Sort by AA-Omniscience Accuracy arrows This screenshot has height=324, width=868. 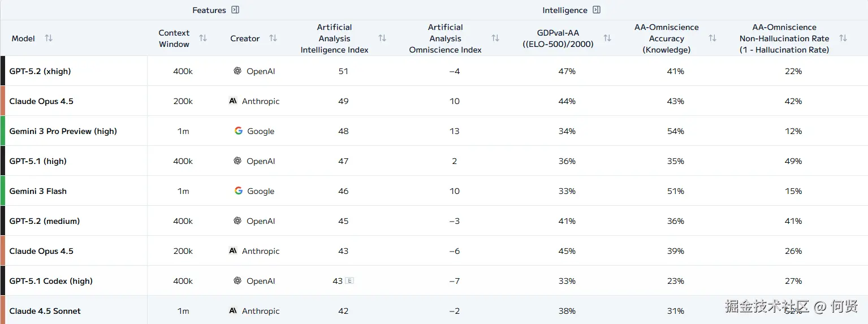tap(712, 38)
